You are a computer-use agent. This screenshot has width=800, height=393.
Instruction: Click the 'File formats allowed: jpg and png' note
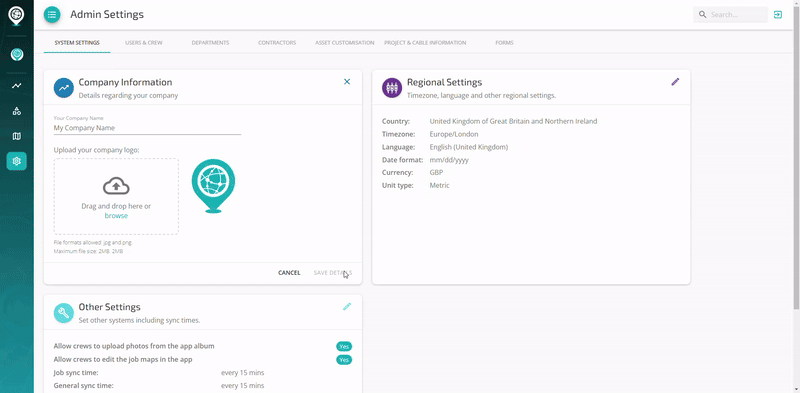click(x=92, y=243)
